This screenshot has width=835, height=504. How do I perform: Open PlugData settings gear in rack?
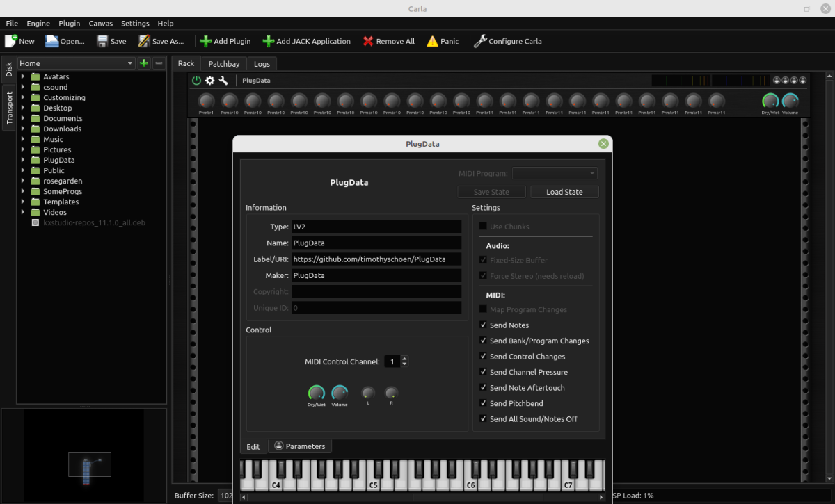(210, 81)
